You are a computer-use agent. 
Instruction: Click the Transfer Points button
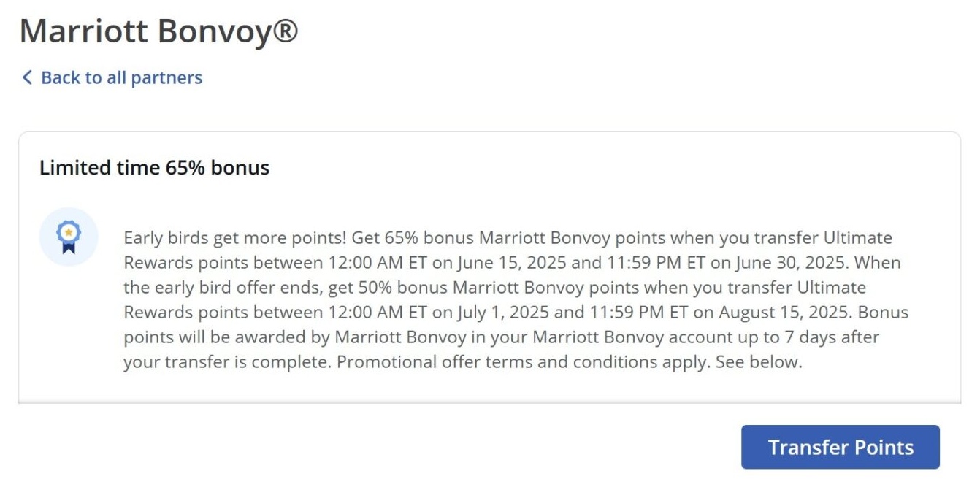pyautogui.click(x=840, y=447)
